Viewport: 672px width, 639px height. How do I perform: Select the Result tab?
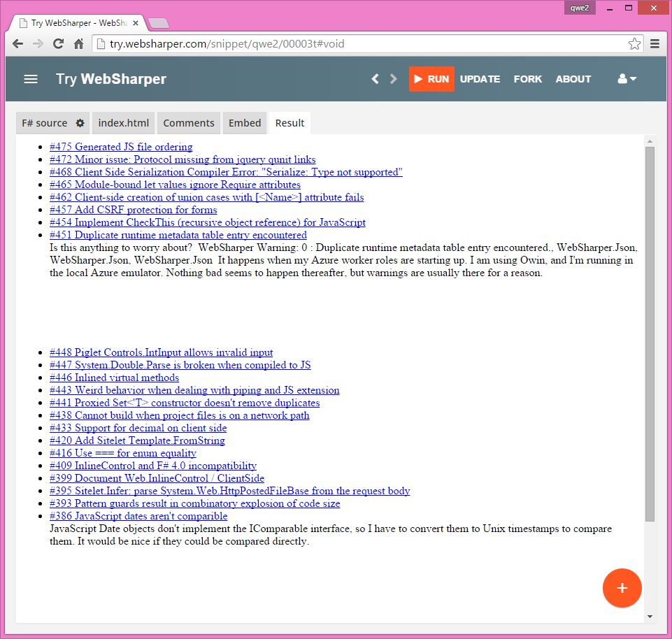tap(289, 123)
